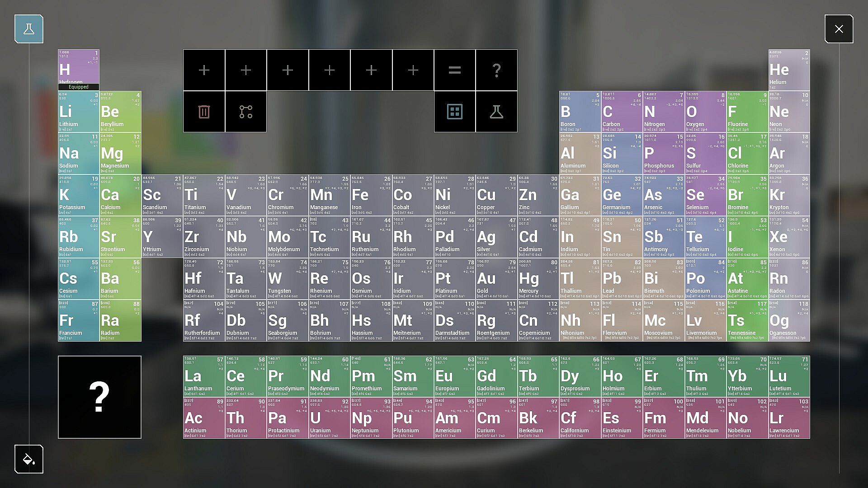Click the red trash bin icon

point(204,112)
